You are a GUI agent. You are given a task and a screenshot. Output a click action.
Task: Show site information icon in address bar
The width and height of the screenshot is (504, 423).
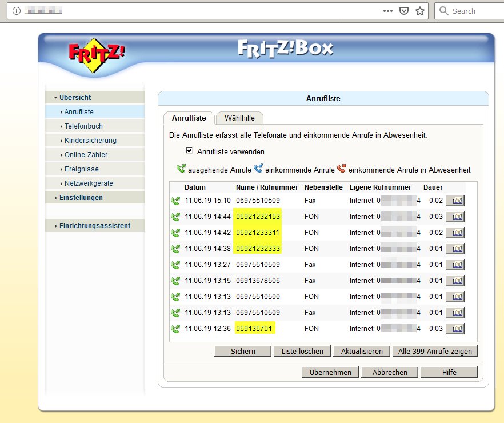pos(17,11)
